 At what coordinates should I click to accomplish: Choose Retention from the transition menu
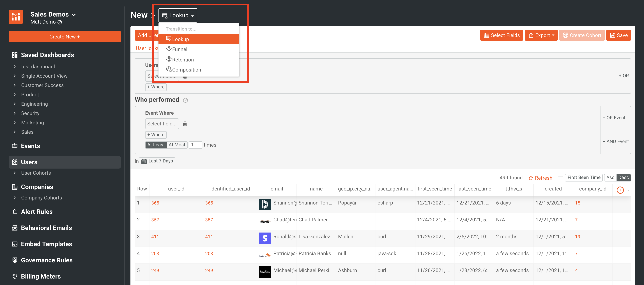183,60
